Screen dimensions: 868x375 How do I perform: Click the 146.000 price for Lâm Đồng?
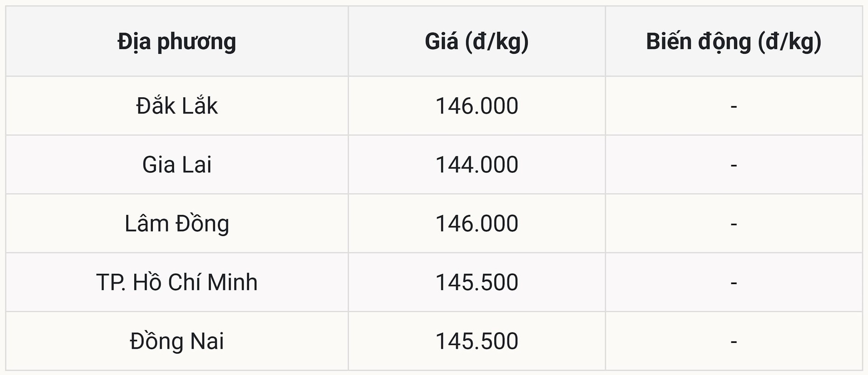coord(476,223)
